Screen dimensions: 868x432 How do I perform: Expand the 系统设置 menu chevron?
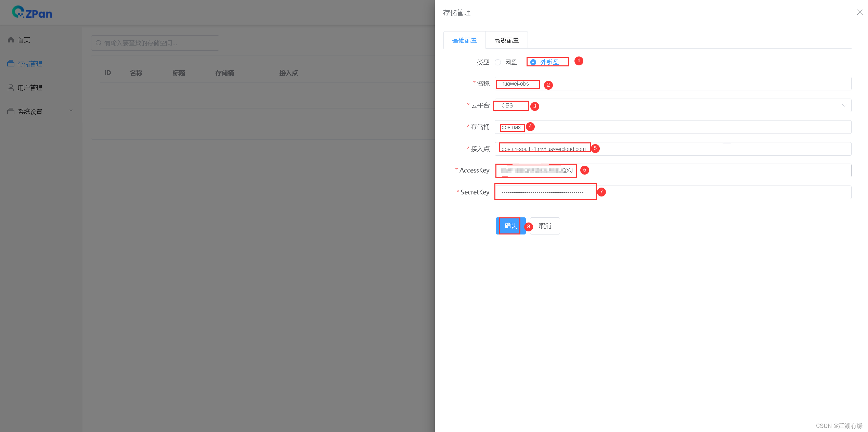click(x=71, y=111)
